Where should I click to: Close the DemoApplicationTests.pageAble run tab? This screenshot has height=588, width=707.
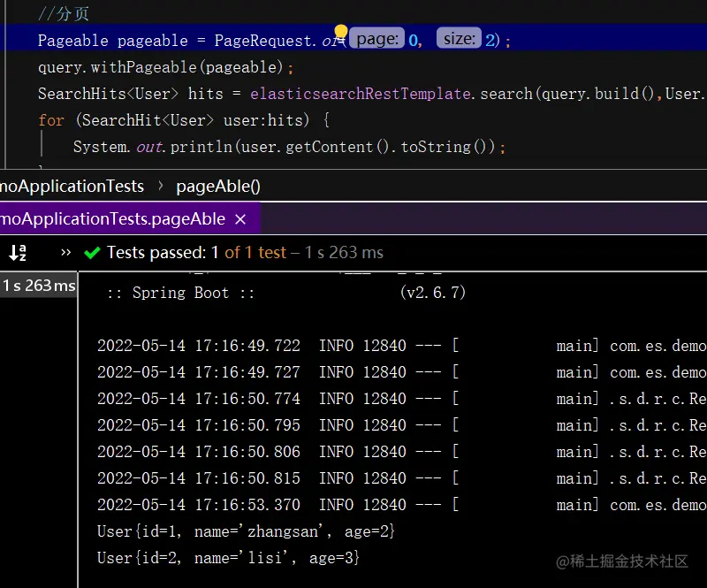tap(240, 219)
